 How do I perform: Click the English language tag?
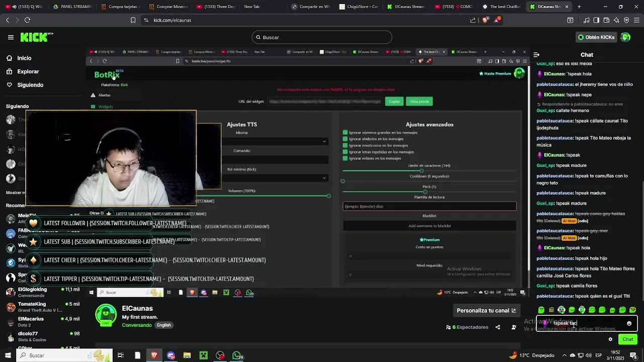pos(164,325)
